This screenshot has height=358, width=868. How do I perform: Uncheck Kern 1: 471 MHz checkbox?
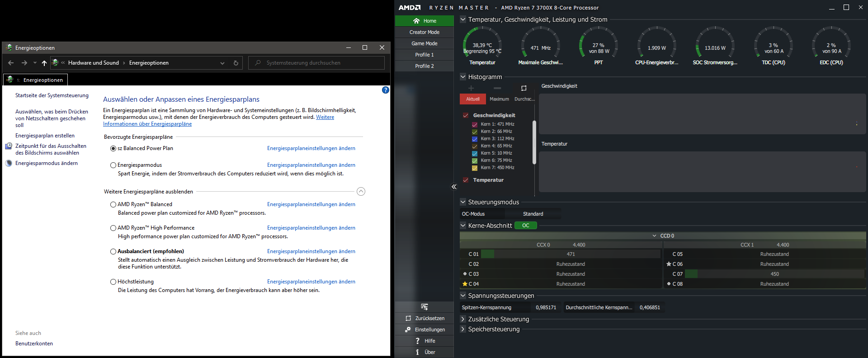point(475,124)
